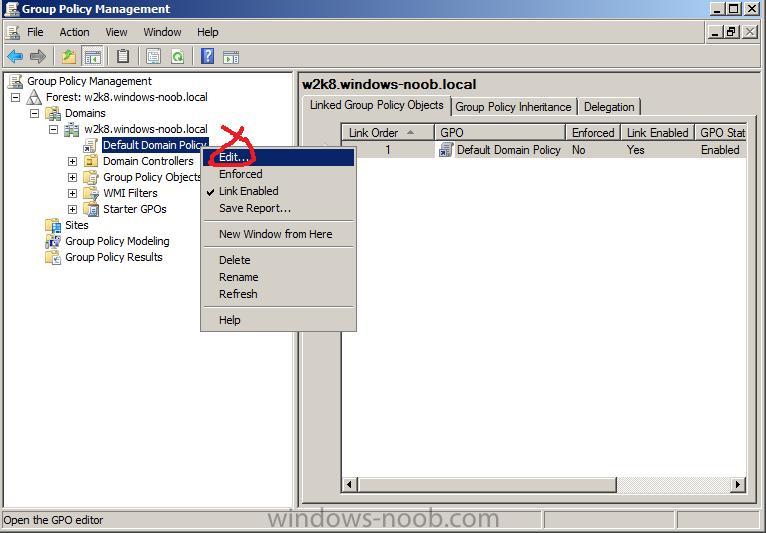The height and width of the screenshot is (533, 766).
Task: Click the w2k8.windows-noob.local domain icon in tree
Action: 72,129
